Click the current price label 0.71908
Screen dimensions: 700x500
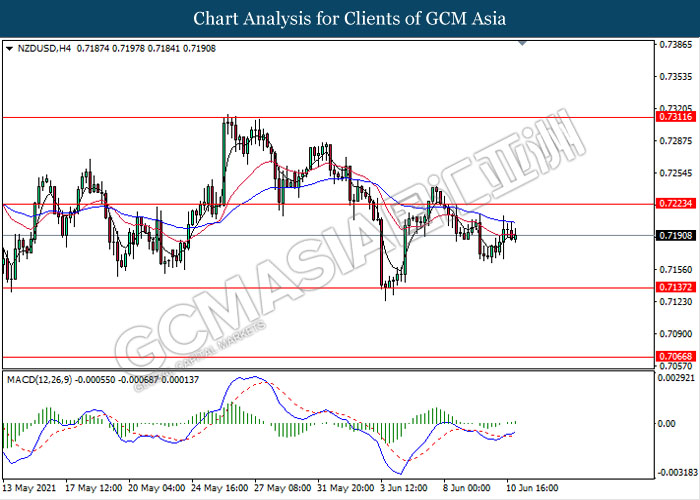676,235
